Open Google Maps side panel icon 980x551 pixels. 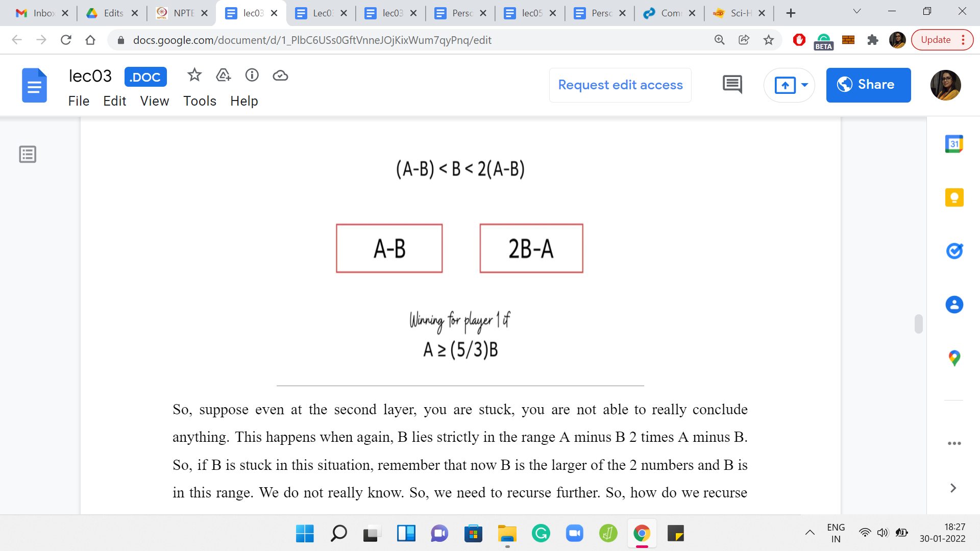click(x=953, y=358)
